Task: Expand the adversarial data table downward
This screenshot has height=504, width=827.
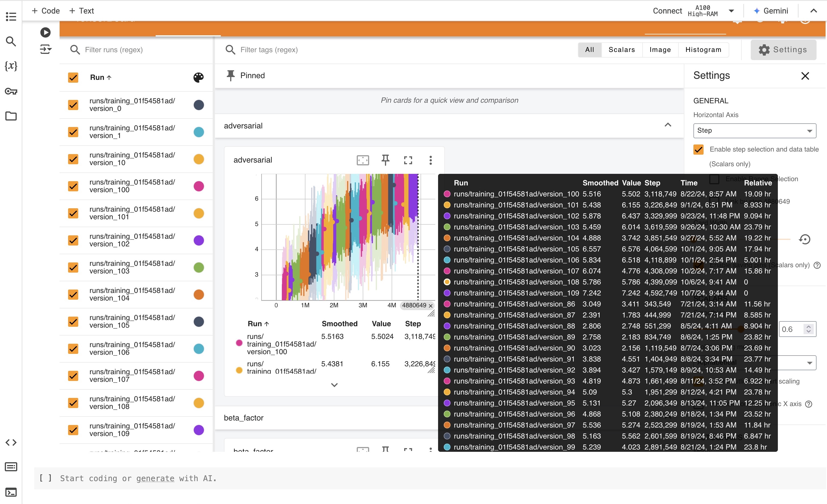Action: (x=334, y=385)
